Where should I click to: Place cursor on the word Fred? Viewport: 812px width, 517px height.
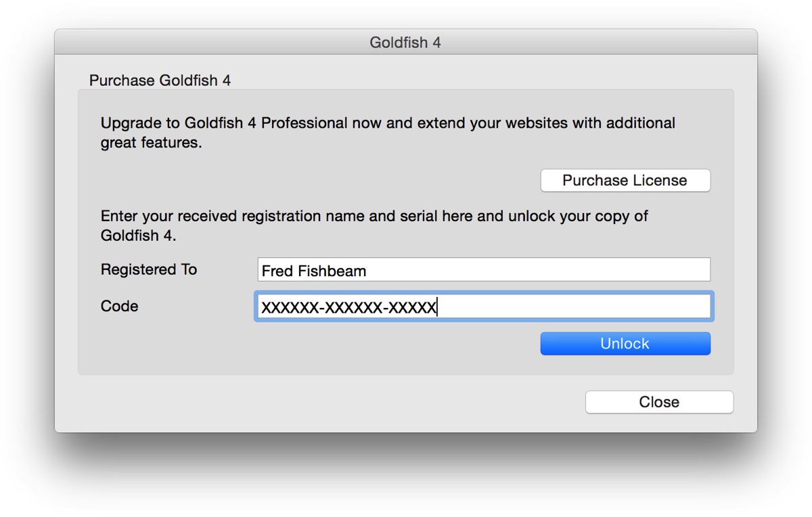pos(277,271)
